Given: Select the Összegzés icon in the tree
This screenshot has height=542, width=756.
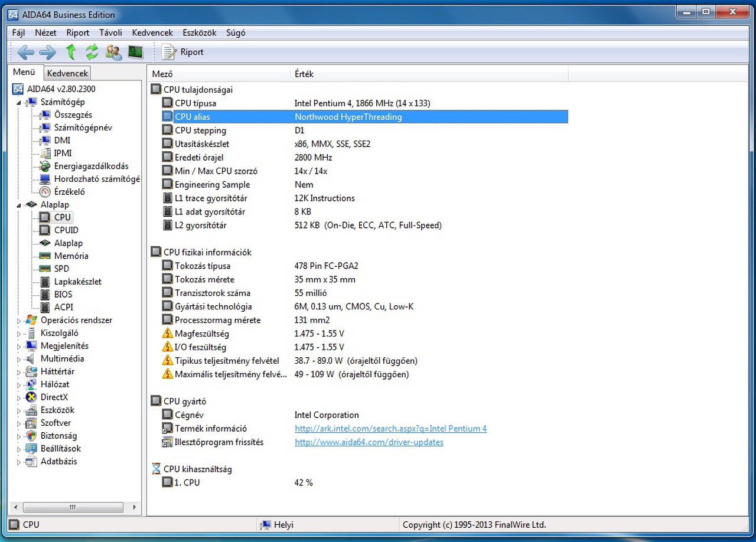Looking at the screenshot, I should [x=45, y=115].
